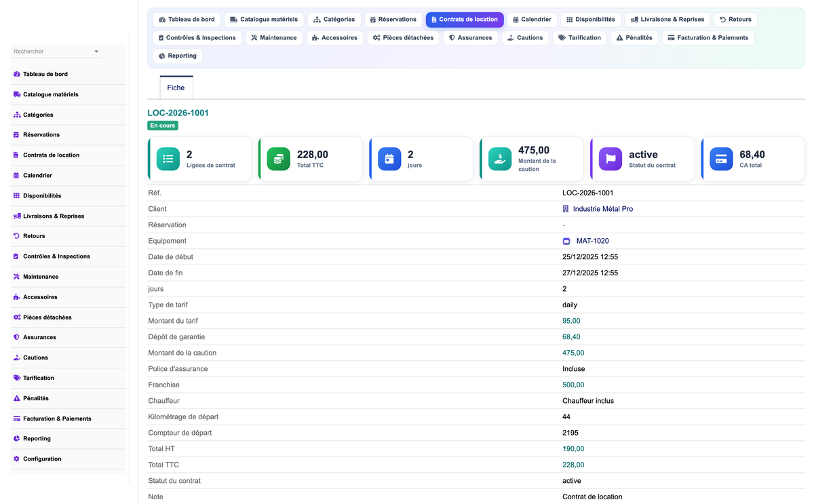Click the Date de début value 25/12/2025 12:55
Screen dimensions: 814x504
point(590,257)
